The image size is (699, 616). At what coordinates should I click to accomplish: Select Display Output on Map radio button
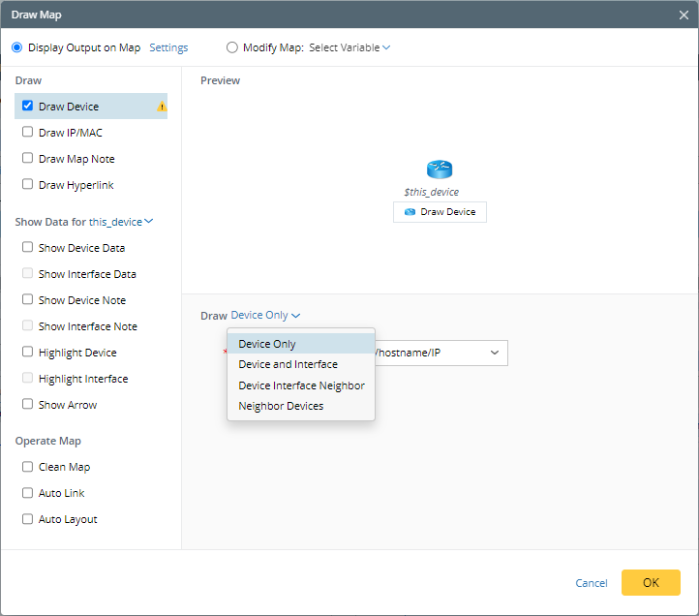pos(16,47)
